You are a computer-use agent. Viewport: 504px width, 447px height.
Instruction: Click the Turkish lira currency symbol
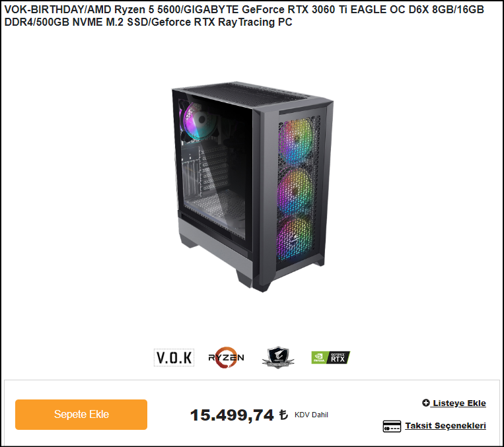[283, 415]
